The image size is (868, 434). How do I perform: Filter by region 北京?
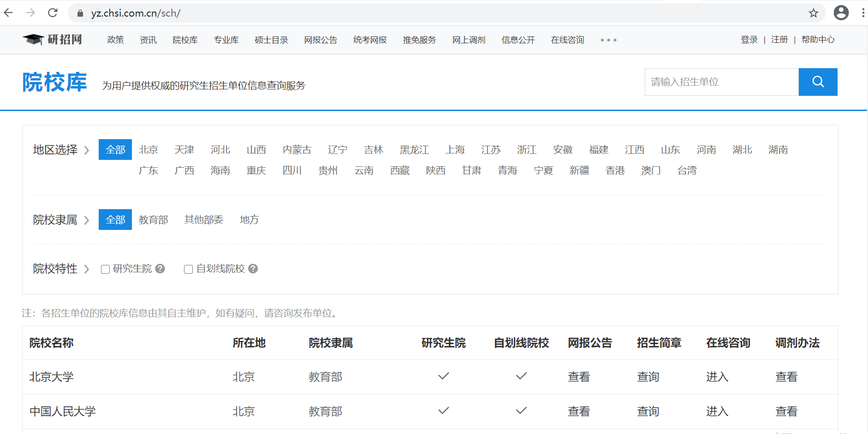pos(149,150)
